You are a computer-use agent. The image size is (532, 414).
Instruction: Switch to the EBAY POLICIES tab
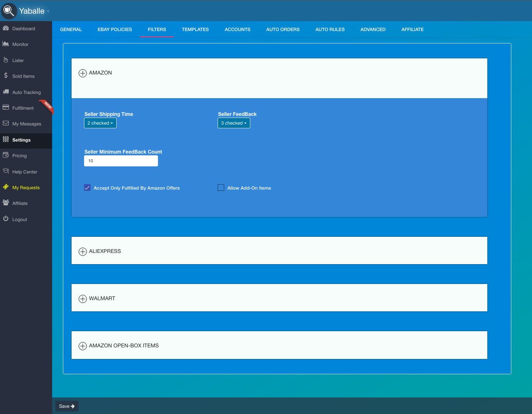115,29
